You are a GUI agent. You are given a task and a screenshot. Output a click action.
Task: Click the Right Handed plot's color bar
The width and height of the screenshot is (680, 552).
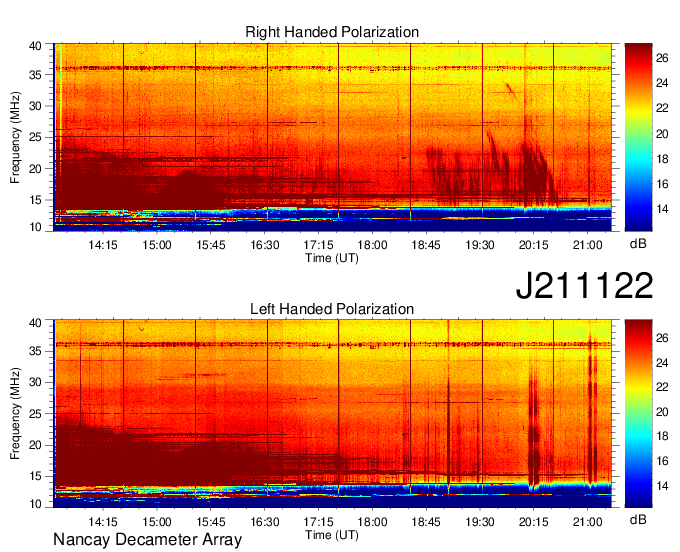coord(638,137)
